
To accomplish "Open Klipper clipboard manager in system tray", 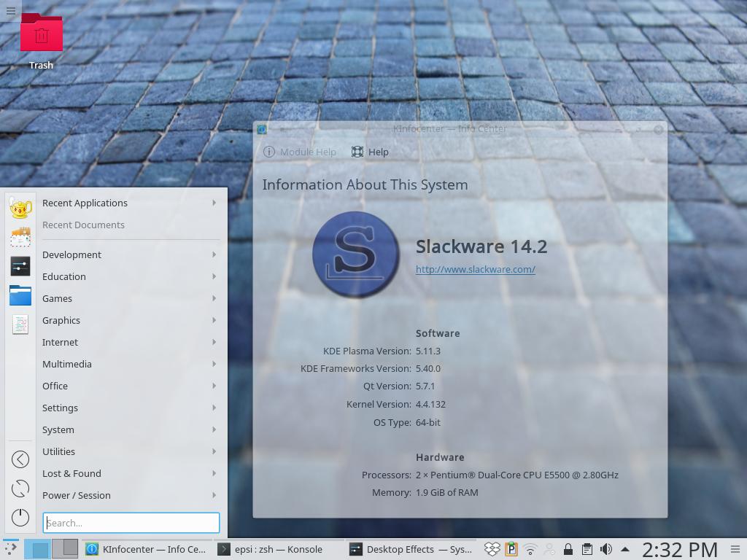I will pos(587,549).
